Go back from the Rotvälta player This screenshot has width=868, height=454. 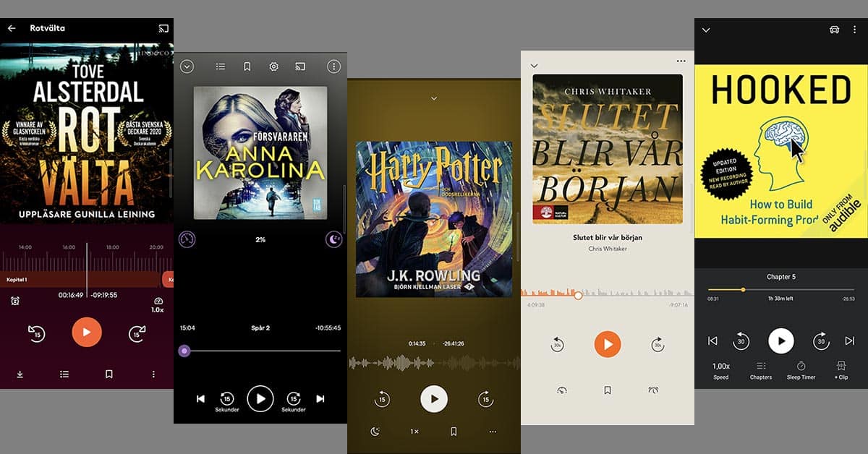click(x=11, y=28)
